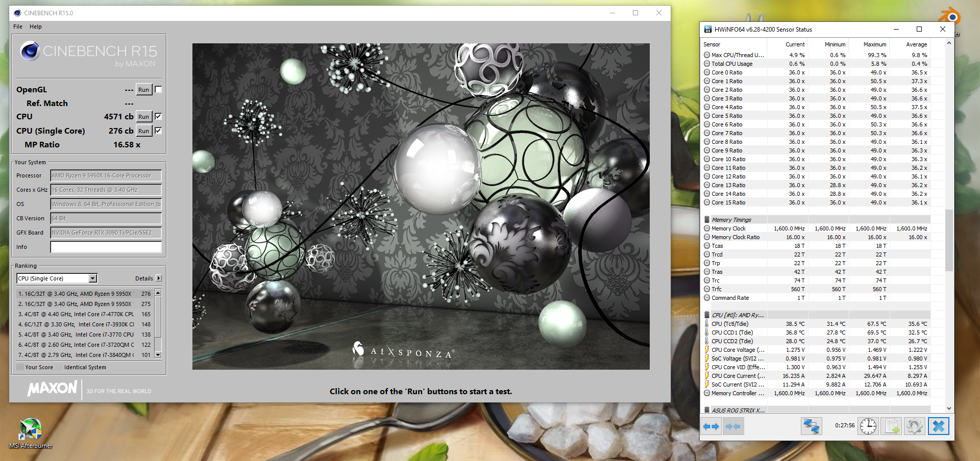This screenshot has width=980, height=461.
Task: Open remote monitoring computers icon in HWiNFO
Action: pos(811,426)
